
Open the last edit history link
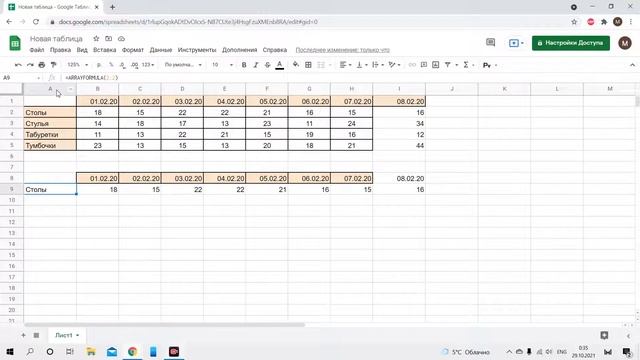coord(342,50)
